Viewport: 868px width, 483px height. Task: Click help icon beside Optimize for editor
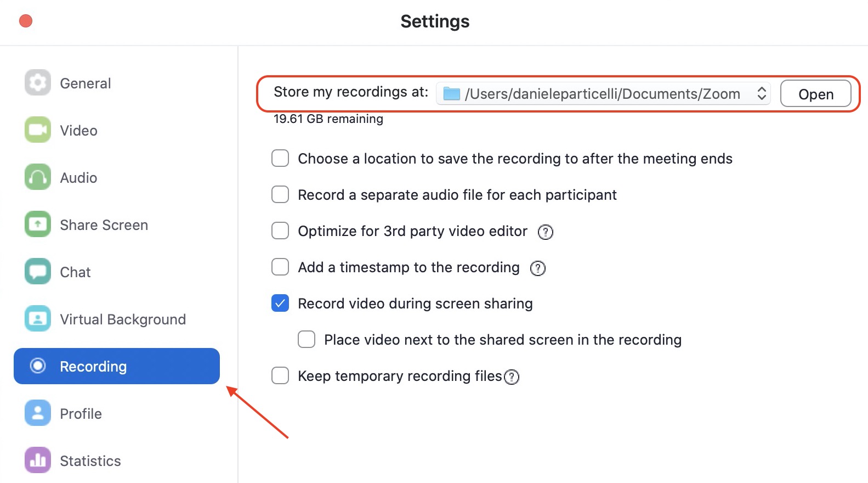click(545, 232)
